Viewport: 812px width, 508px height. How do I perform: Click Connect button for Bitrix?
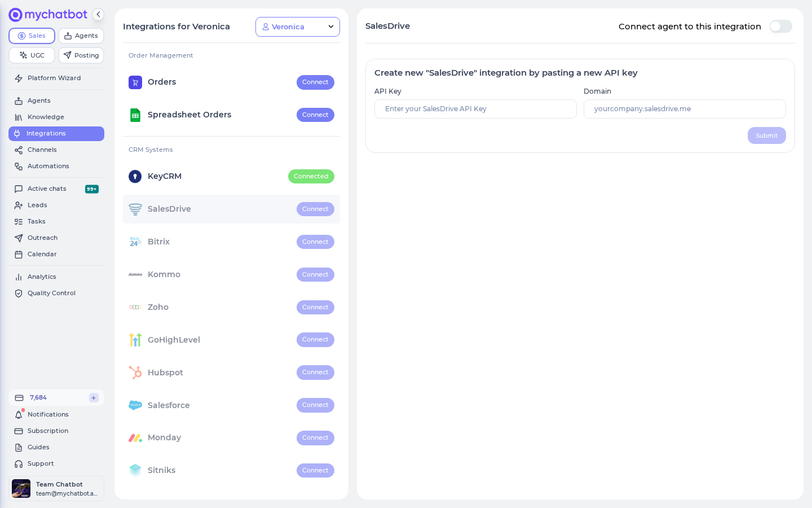point(315,242)
